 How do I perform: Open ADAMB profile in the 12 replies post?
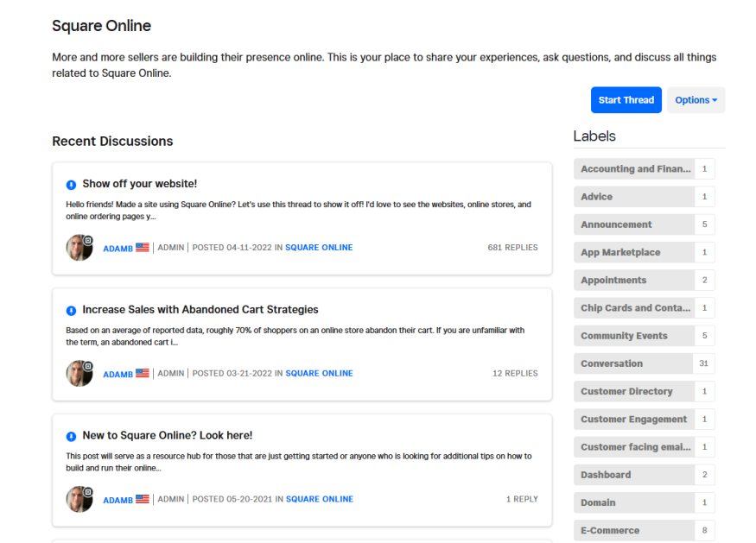point(118,374)
